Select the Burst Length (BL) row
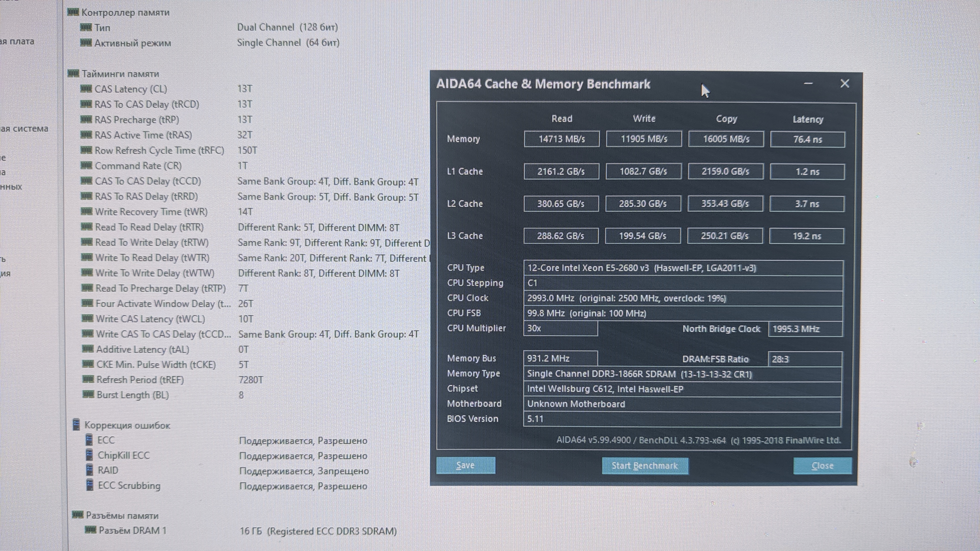This screenshot has height=551, width=980. click(132, 395)
